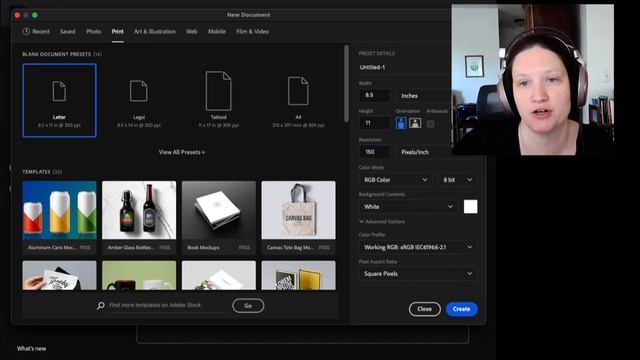Open the Recent tab with clock icon
The image size is (640, 360).
[36, 31]
